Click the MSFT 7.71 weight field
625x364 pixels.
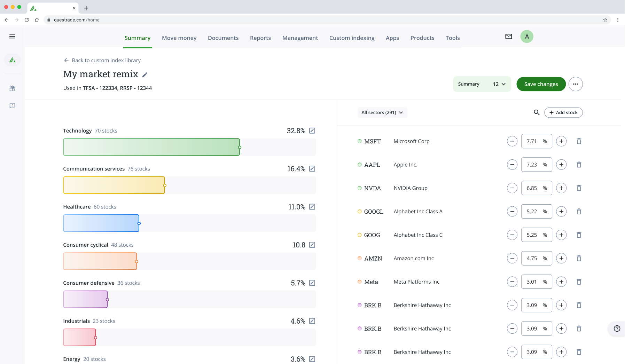pos(537,141)
